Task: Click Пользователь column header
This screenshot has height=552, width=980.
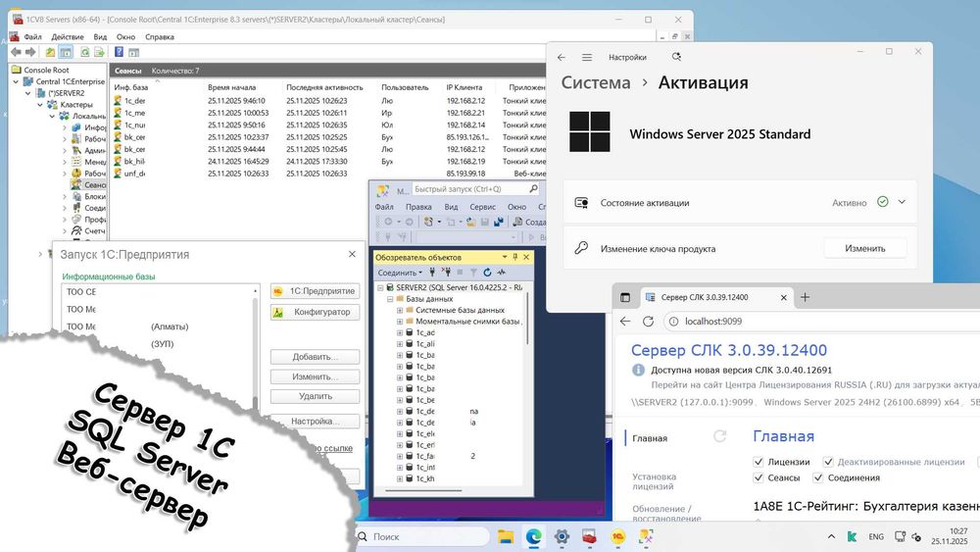Action: 405,87
